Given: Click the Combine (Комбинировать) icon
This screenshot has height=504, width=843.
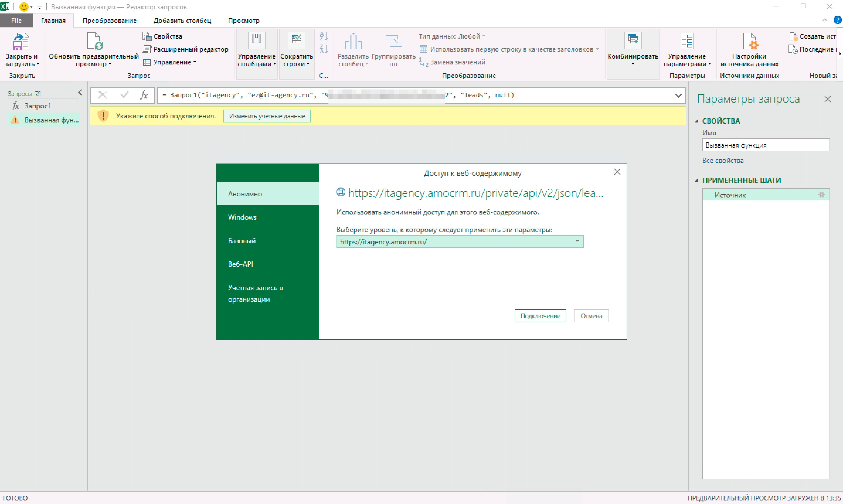Looking at the screenshot, I should (633, 41).
